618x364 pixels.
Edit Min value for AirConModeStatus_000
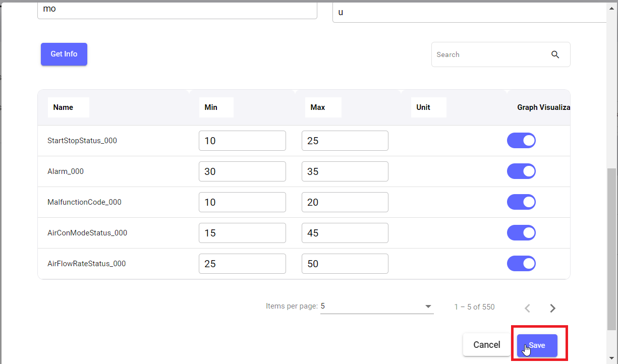(x=242, y=233)
